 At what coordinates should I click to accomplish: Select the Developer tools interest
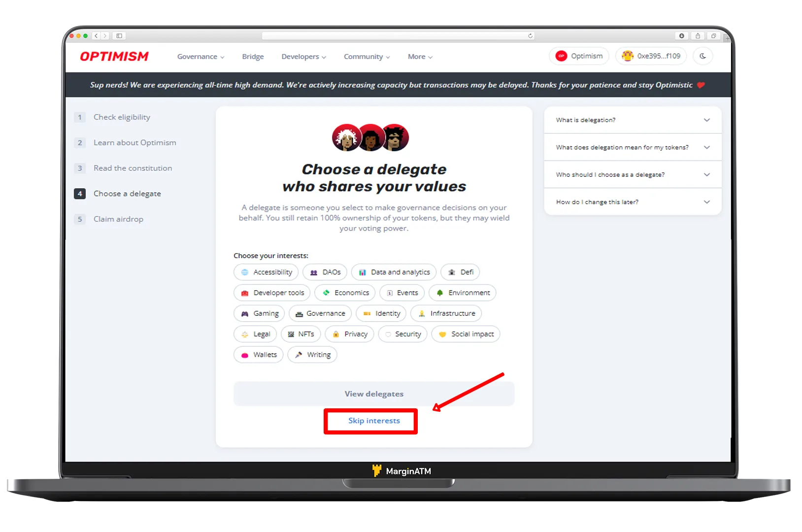pos(272,293)
